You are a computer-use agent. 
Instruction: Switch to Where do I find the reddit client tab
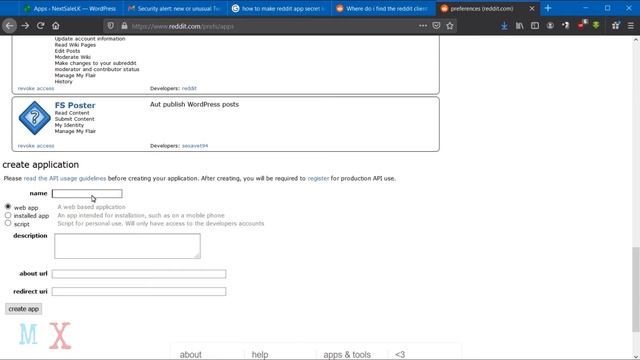(383, 8)
